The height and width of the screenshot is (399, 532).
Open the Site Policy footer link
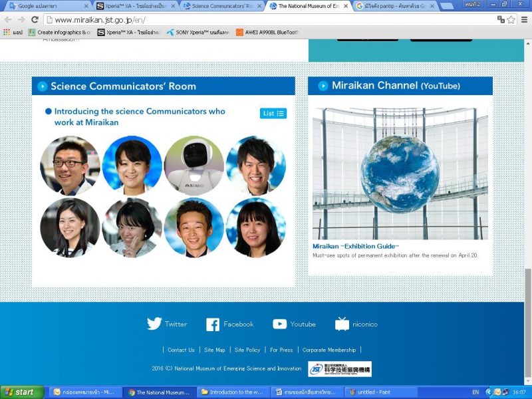click(247, 350)
